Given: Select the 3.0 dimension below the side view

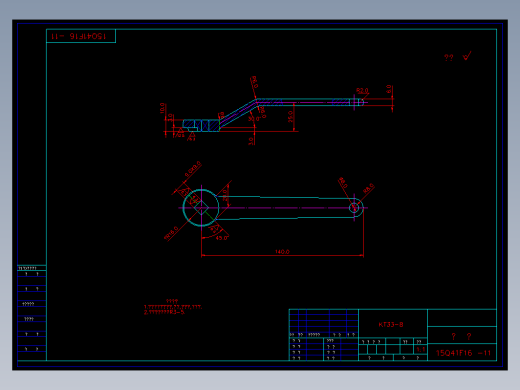Looking at the screenshot, I should pyautogui.click(x=251, y=141).
